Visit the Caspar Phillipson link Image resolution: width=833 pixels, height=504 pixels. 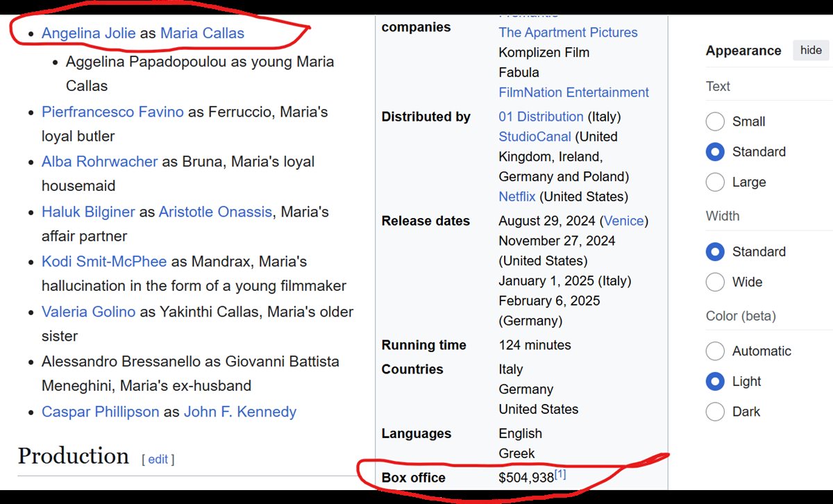pos(101,412)
